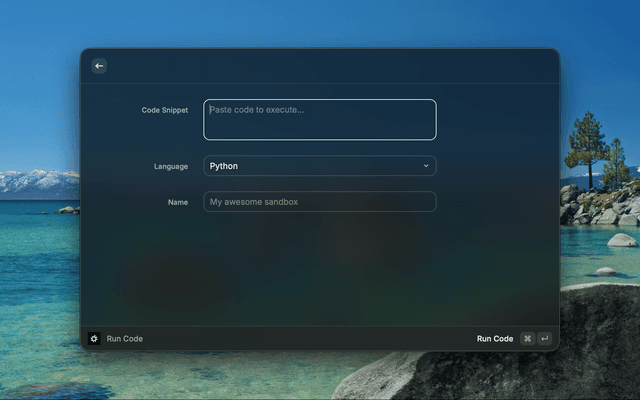This screenshot has height=400, width=640.
Task: Click the command key symbol in footer
Action: (527, 338)
